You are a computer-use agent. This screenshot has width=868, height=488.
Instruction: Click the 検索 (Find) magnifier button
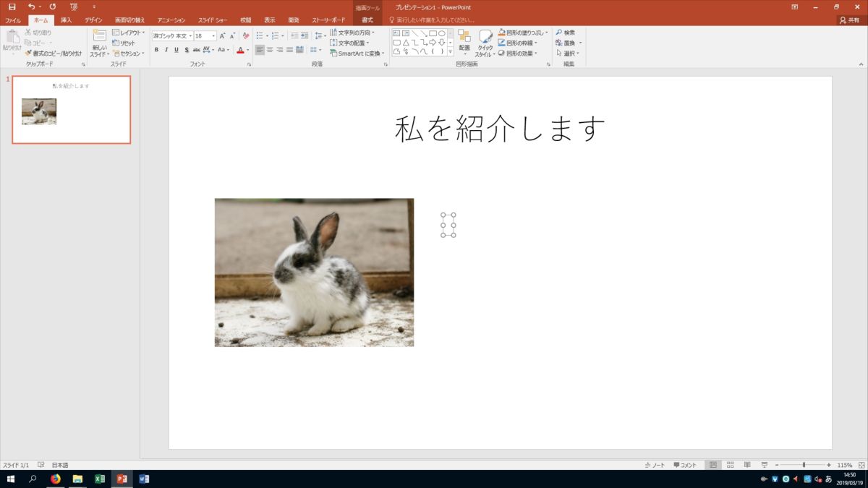[566, 33]
